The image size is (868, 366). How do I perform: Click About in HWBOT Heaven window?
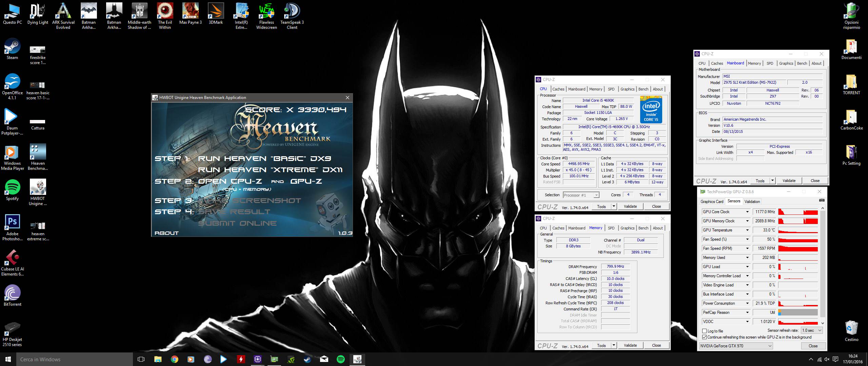166,233
